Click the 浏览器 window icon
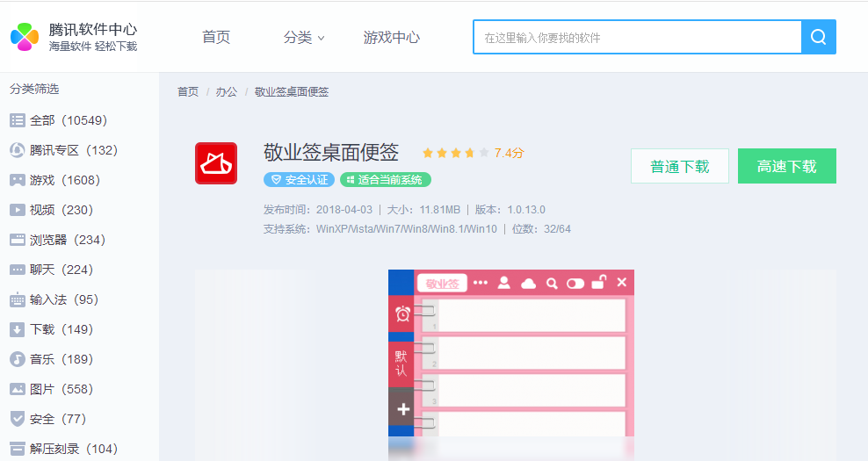 coord(18,240)
